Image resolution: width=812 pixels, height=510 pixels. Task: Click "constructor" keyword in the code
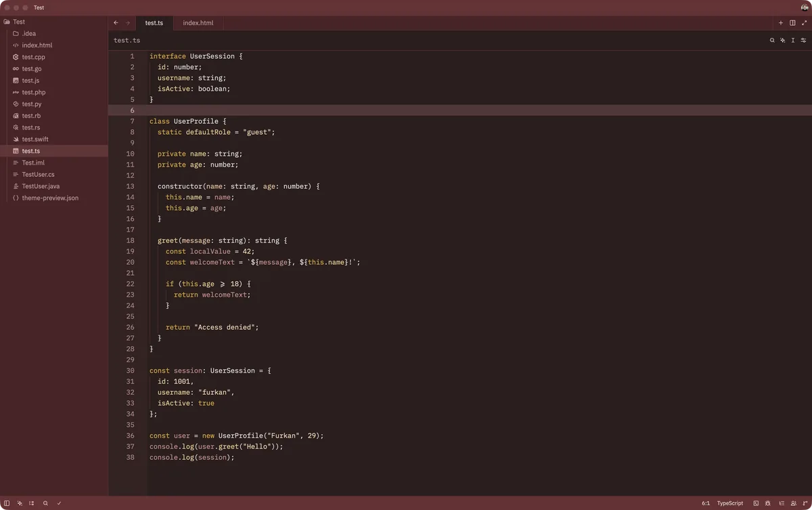coord(180,186)
